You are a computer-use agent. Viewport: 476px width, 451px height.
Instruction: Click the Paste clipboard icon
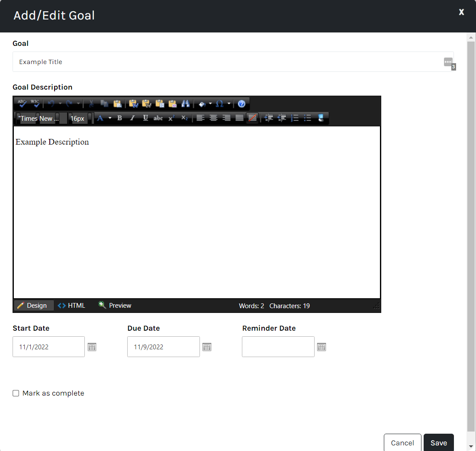117,104
